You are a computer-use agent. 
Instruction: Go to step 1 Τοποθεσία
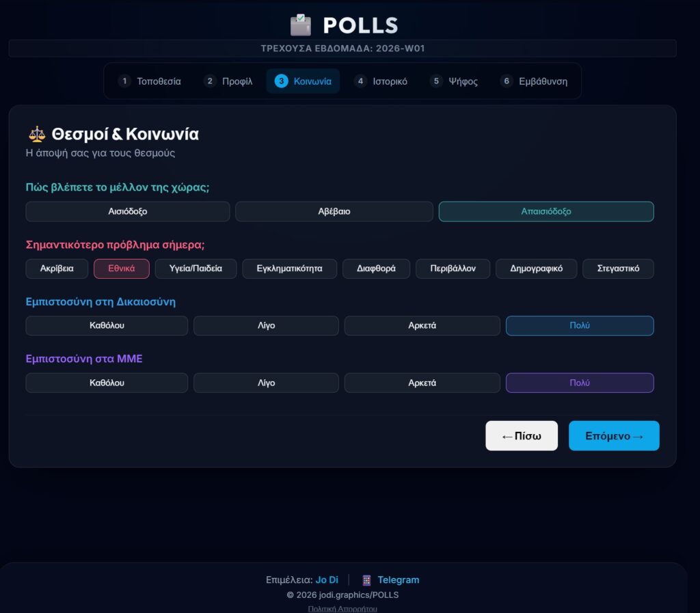[x=150, y=81]
